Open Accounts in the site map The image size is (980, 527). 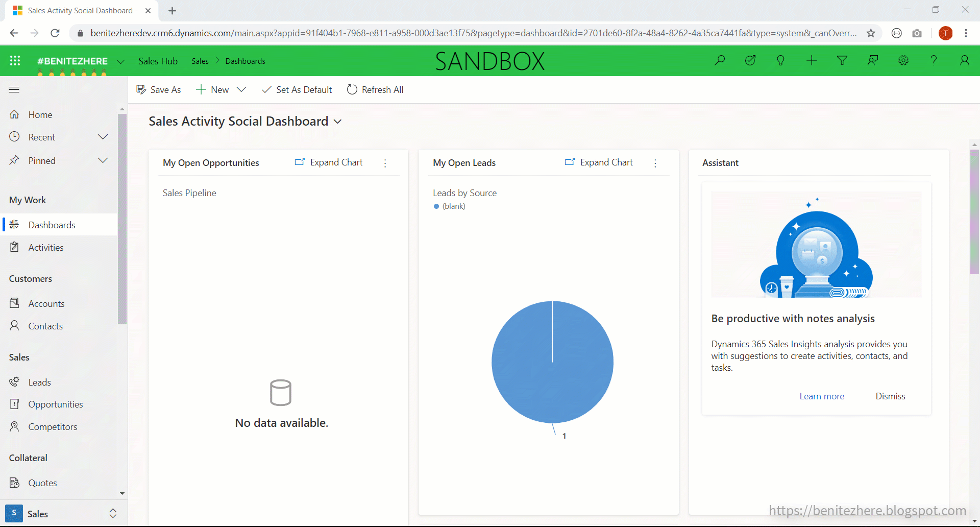(x=59, y=304)
